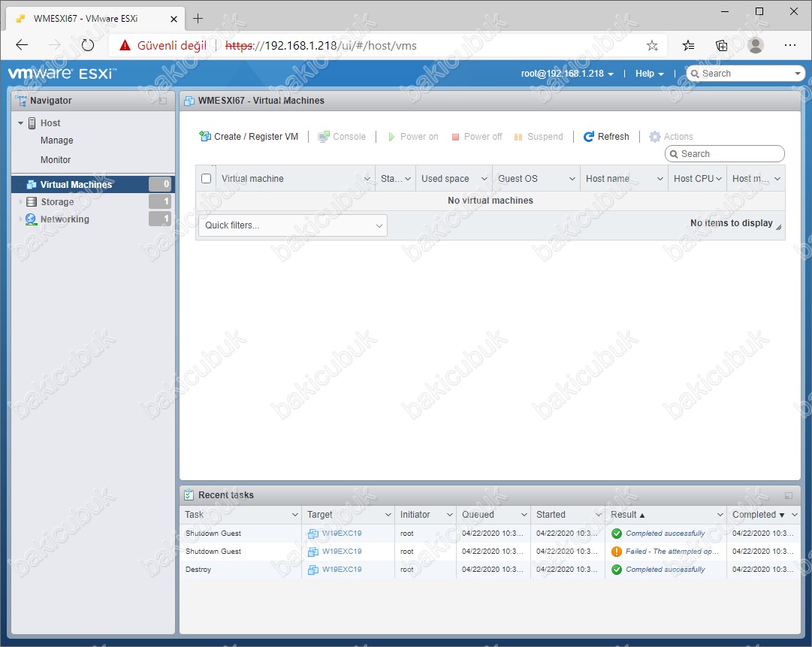Open the browser Collections icon
Viewport: 812px width, 647px height.
click(x=721, y=46)
